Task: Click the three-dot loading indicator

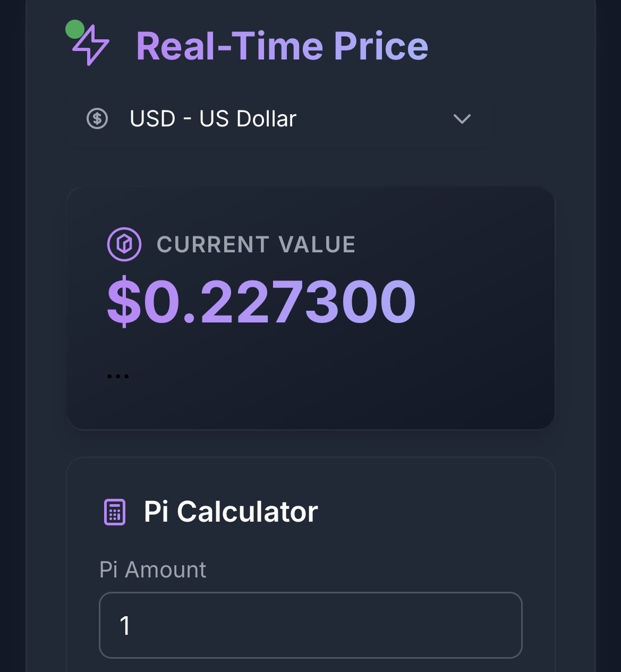Action: click(x=117, y=377)
